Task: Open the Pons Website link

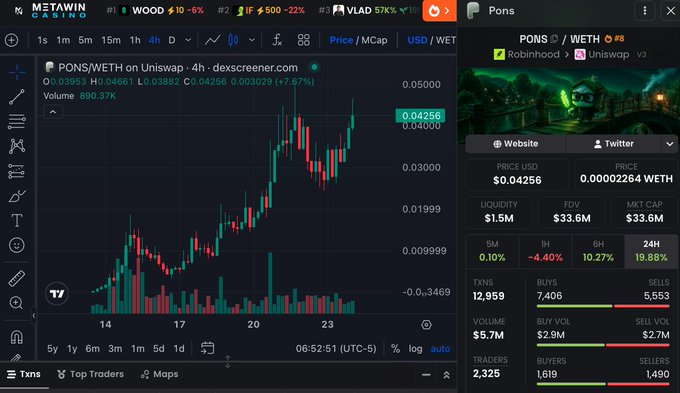Action: click(516, 144)
